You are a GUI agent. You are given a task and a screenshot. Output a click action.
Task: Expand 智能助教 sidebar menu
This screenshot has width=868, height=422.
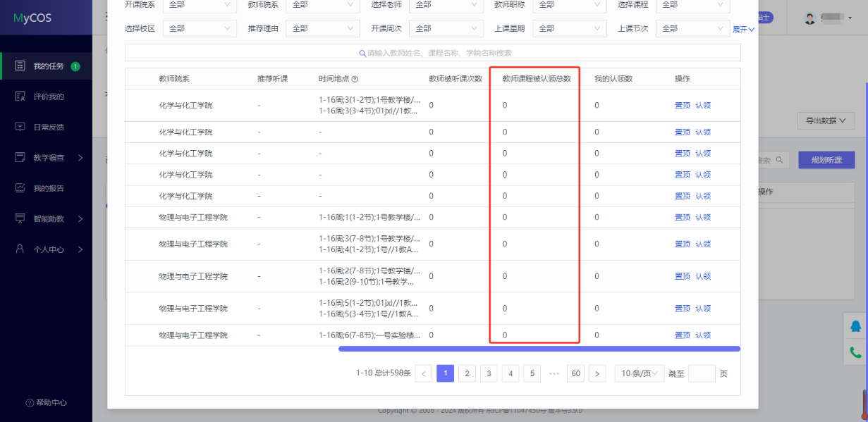click(80, 219)
